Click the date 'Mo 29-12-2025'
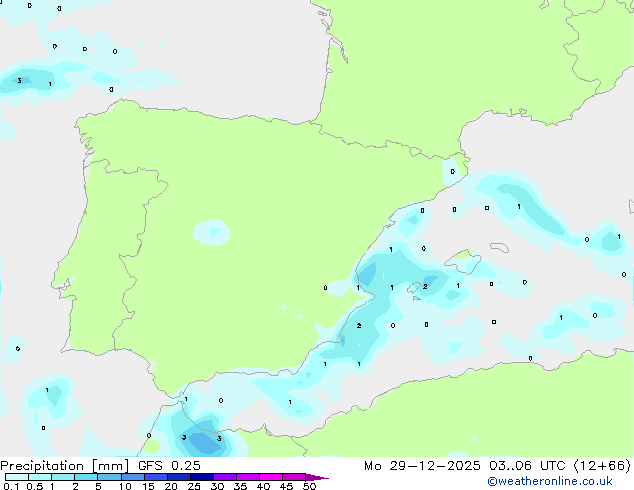 (422, 466)
